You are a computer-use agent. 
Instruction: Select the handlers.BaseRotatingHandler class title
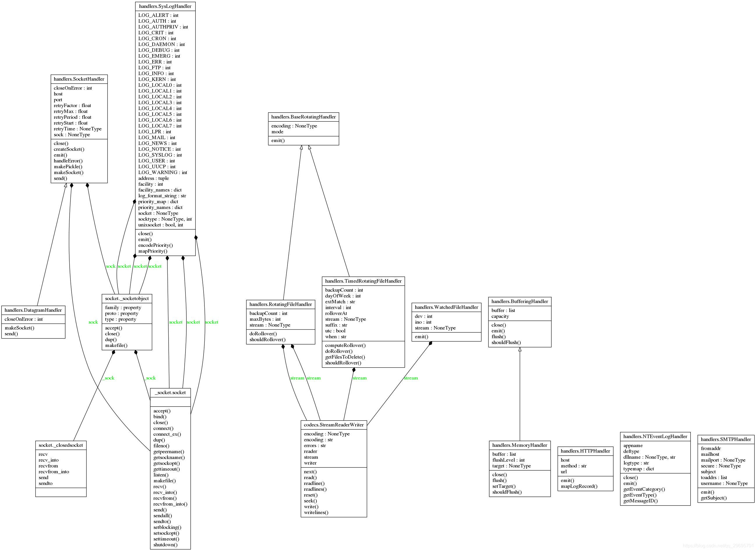pos(304,117)
